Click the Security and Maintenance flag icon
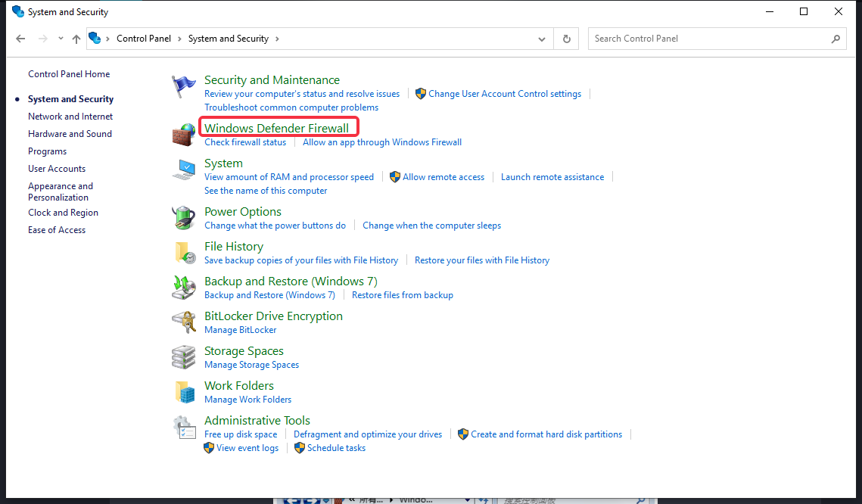This screenshot has width=862, height=504. 184,87
